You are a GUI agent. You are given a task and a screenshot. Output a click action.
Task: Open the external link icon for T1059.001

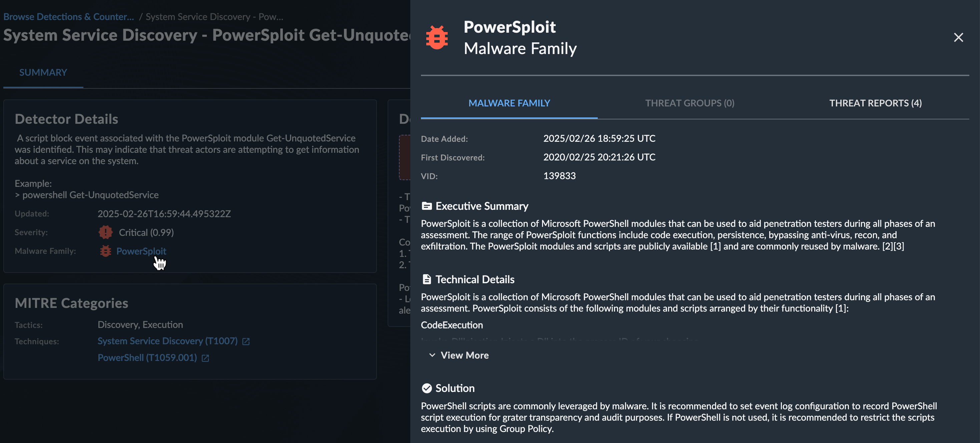205,358
